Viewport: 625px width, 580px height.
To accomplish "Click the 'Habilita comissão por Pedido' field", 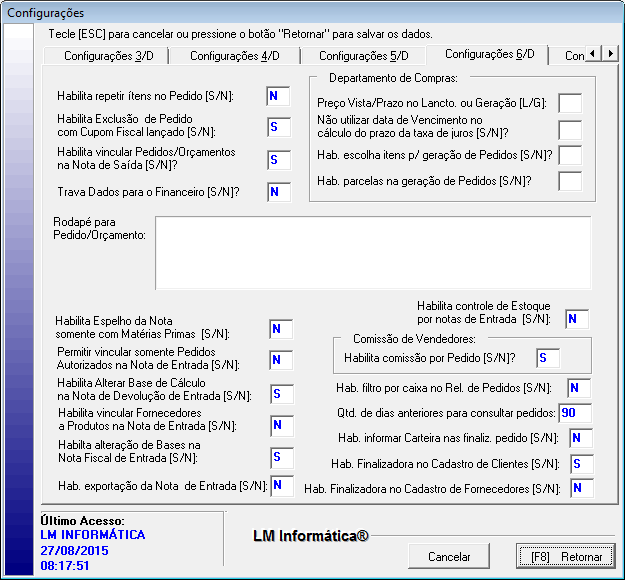I will coord(548,358).
